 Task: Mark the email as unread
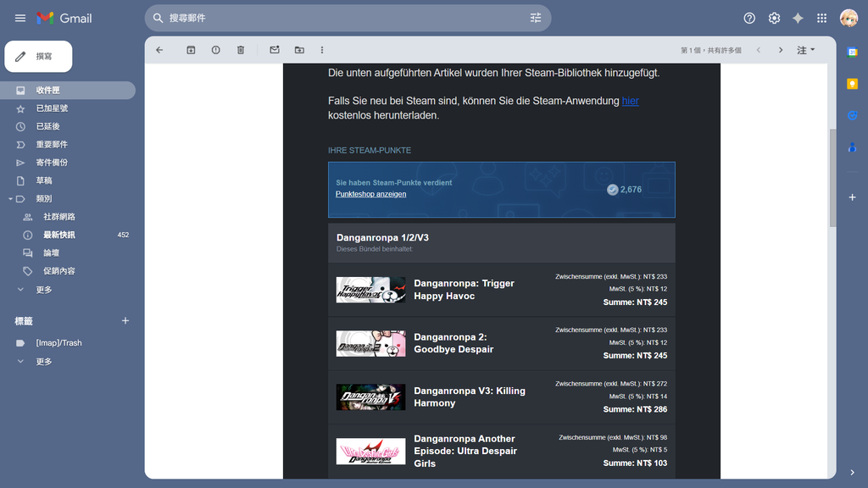(275, 50)
